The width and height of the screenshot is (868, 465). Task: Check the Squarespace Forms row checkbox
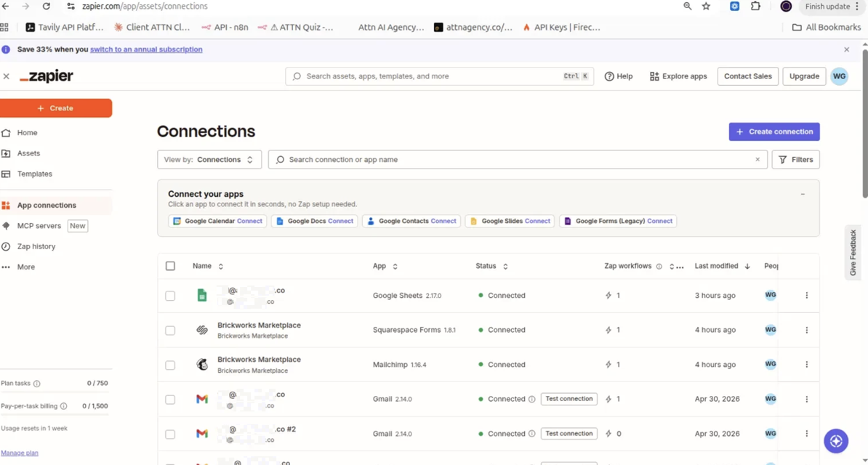(170, 331)
